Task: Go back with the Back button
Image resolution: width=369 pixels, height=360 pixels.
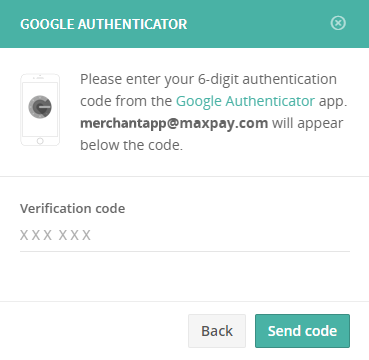Action: 217,331
